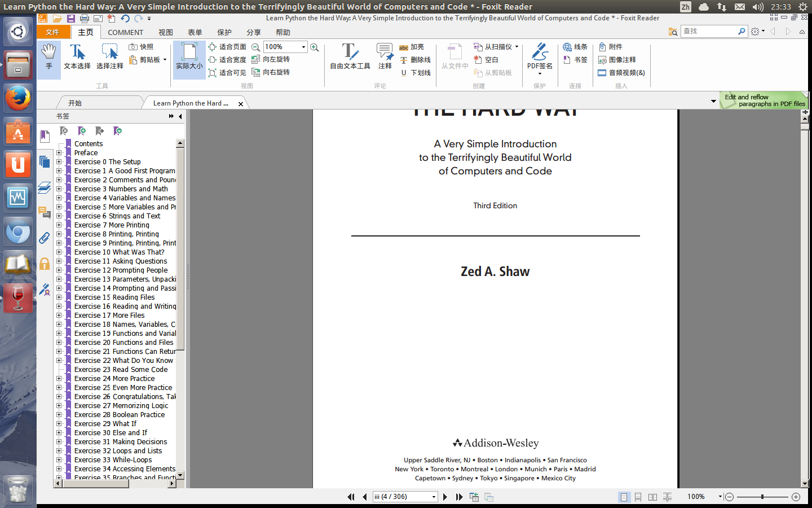Open the search settings gear dropdown

coord(757,32)
